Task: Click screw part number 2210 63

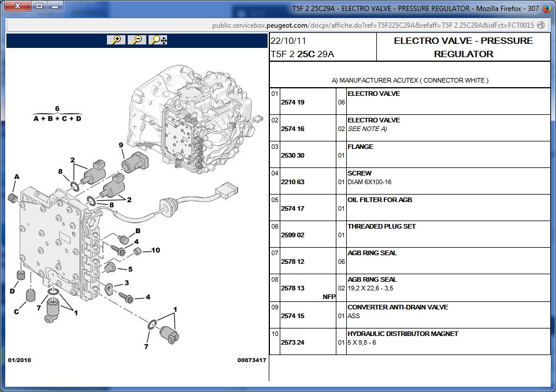Action: [x=292, y=182]
